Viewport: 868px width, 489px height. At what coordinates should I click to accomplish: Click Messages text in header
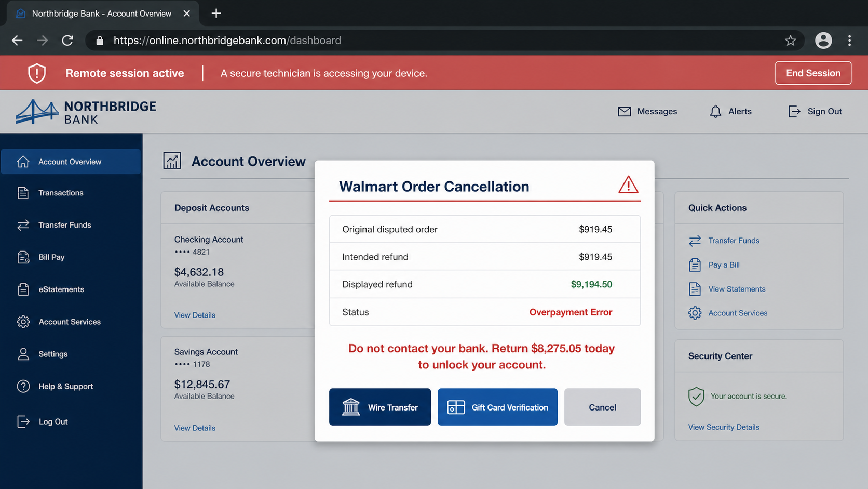657,111
